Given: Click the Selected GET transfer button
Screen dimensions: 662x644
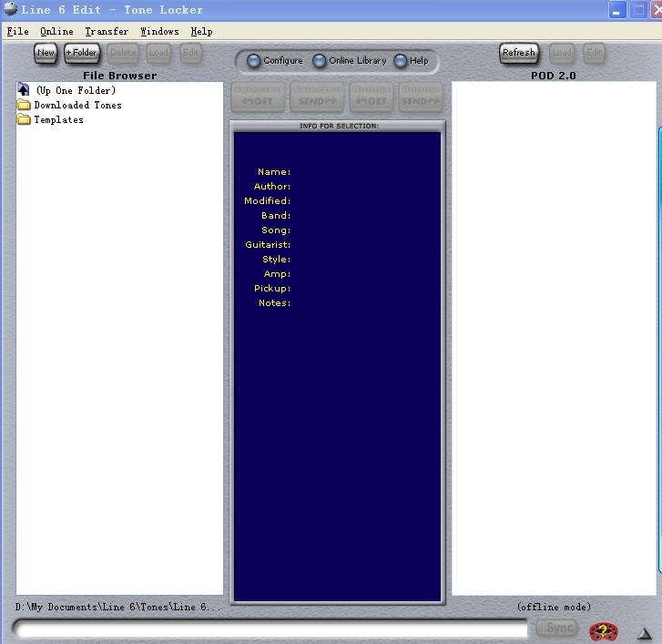Looking at the screenshot, I should tap(258, 97).
